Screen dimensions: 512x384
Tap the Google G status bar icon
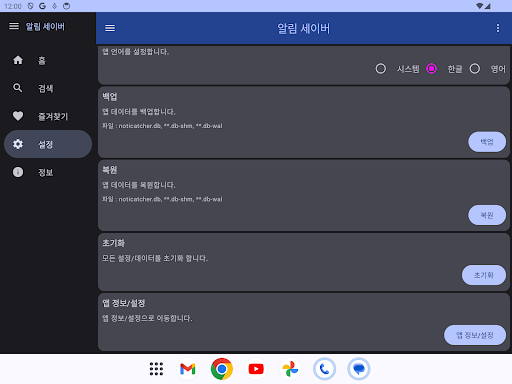pyautogui.click(x=42, y=6)
